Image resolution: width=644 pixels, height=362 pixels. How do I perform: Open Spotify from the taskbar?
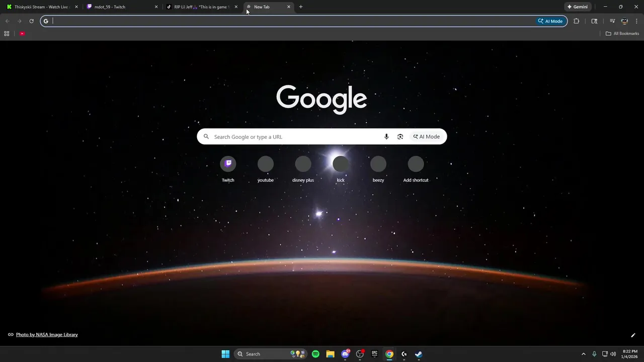pyautogui.click(x=315, y=354)
